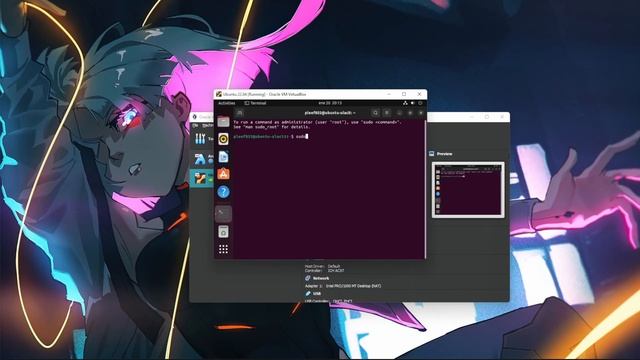Open Ubuntu Software from the dock

point(223,174)
